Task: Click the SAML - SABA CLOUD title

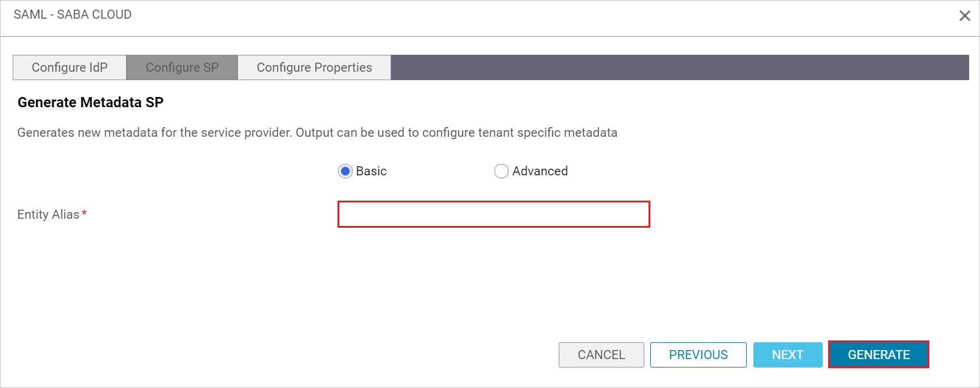Action: pos(72,14)
